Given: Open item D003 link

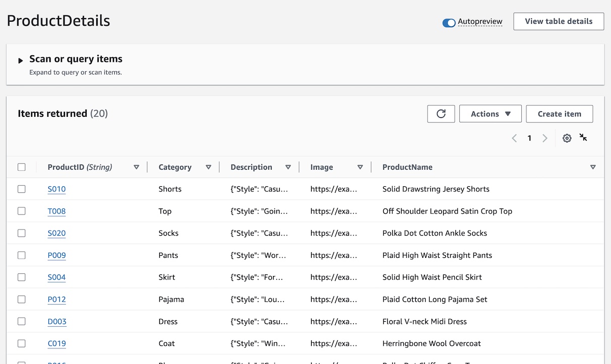Looking at the screenshot, I should coord(57,321).
